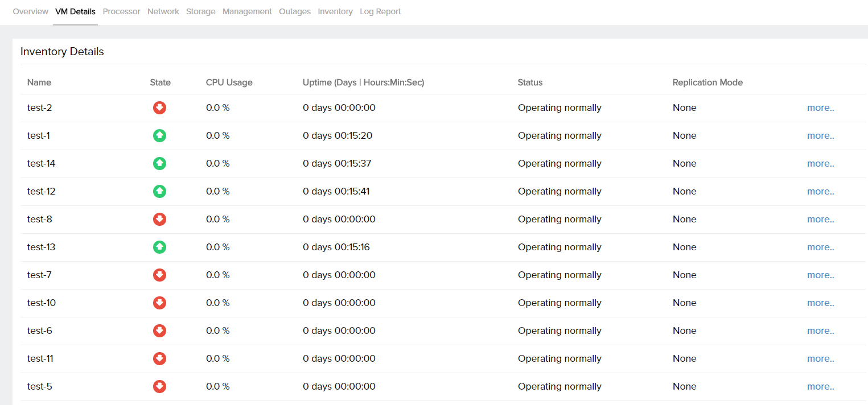The image size is (868, 405).
Task: Open the Storage tab
Action: [x=200, y=11]
